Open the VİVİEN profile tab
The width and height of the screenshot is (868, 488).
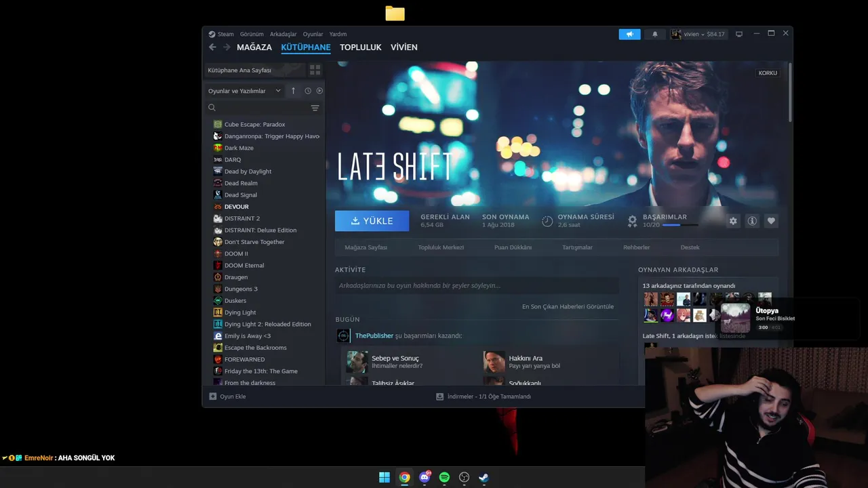(x=404, y=47)
